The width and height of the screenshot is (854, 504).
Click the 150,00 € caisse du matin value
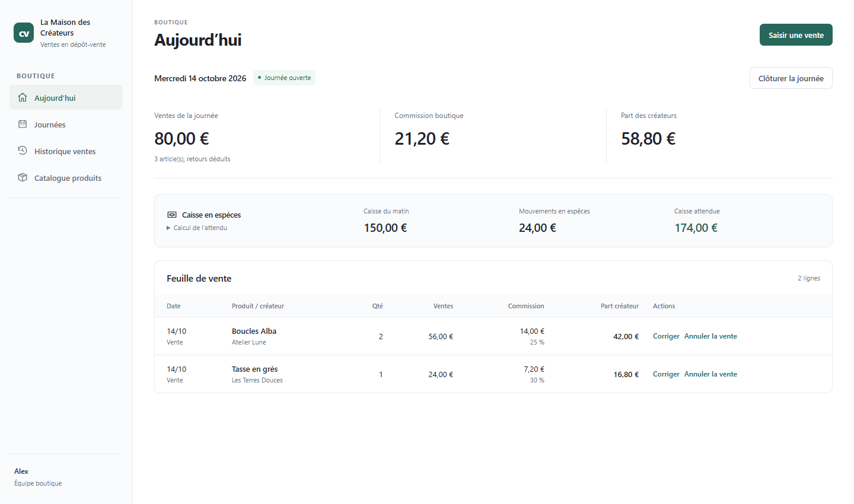pyautogui.click(x=385, y=228)
